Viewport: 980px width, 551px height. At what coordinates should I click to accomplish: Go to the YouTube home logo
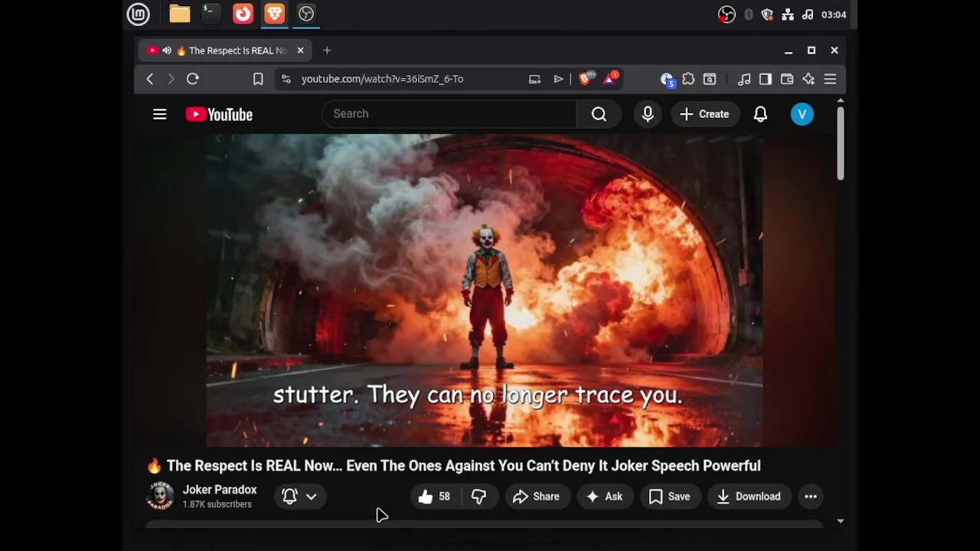219,114
